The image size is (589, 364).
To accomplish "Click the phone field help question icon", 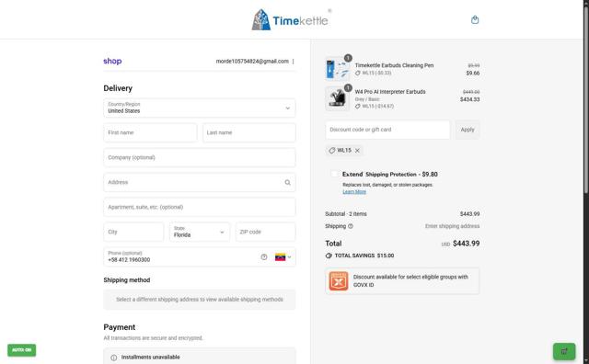I will (x=264, y=257).
